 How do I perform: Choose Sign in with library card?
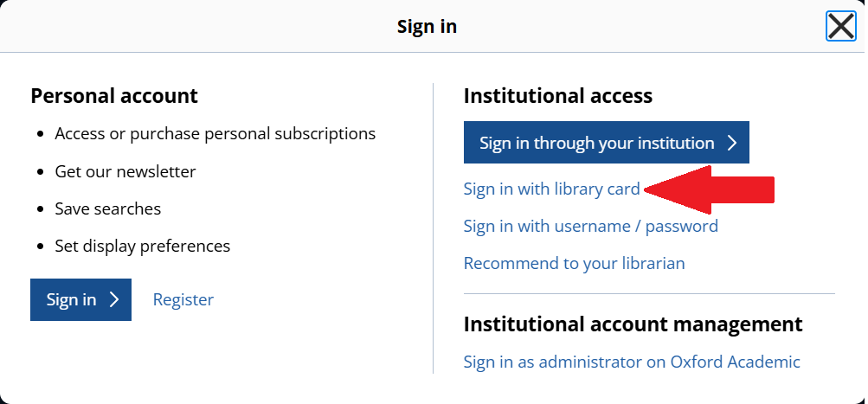pos(551,189)
